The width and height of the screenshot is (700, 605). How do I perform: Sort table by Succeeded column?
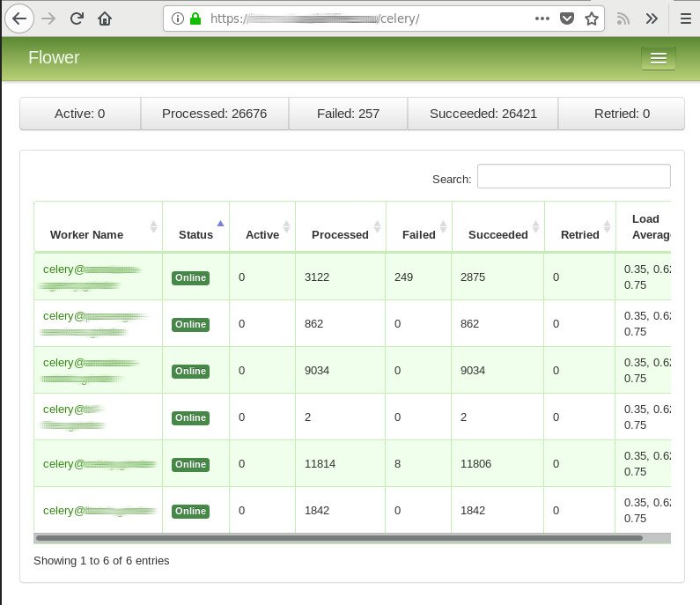tap(498, 227)
